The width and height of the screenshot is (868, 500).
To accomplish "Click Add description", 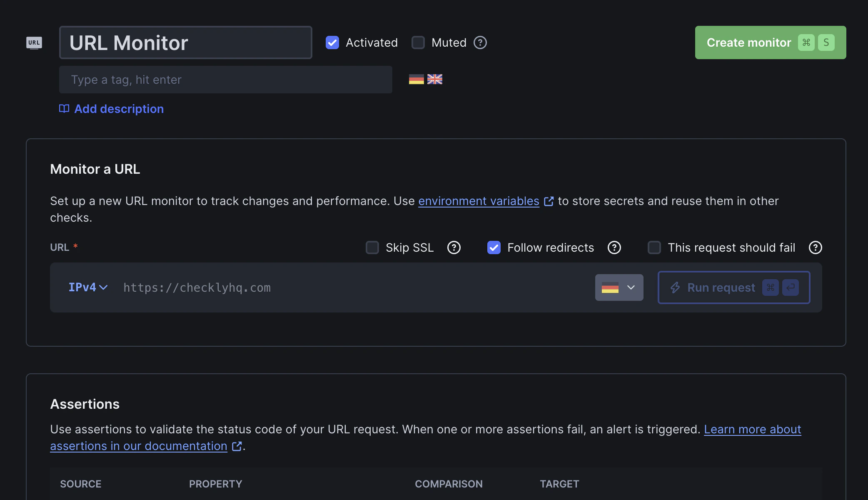I will (x=119, y=108).
